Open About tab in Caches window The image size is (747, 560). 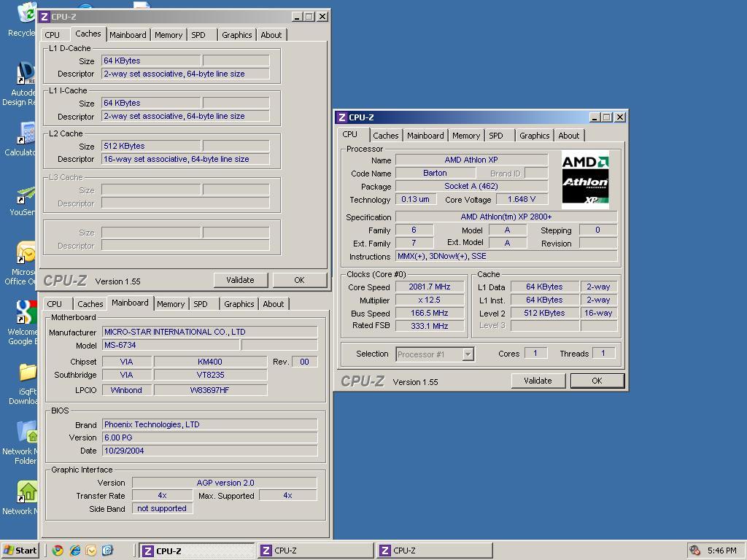271,35
